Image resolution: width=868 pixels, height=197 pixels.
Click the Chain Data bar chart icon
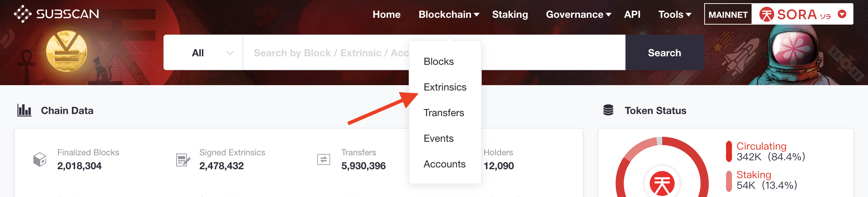pyautogui.click(x=24, y=110)
